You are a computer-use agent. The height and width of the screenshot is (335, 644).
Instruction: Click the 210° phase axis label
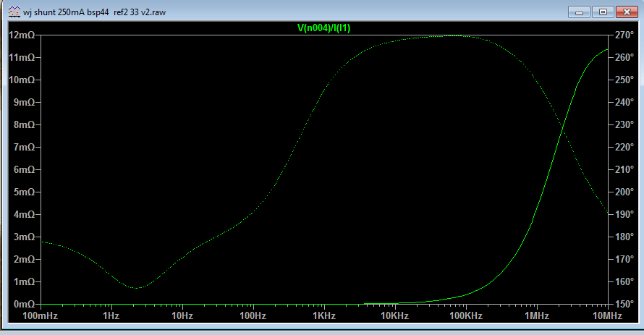624,169
